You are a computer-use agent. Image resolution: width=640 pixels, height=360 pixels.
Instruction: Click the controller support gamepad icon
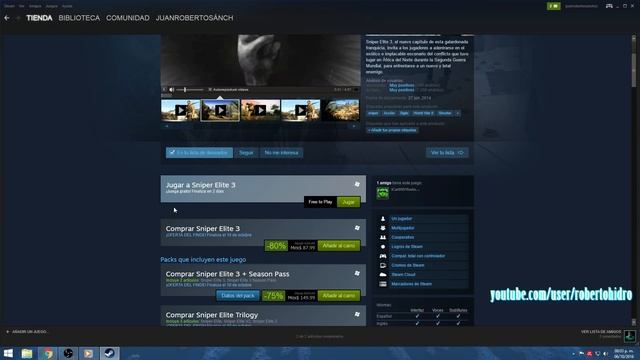pyautogui.click(x=383, y=256)
